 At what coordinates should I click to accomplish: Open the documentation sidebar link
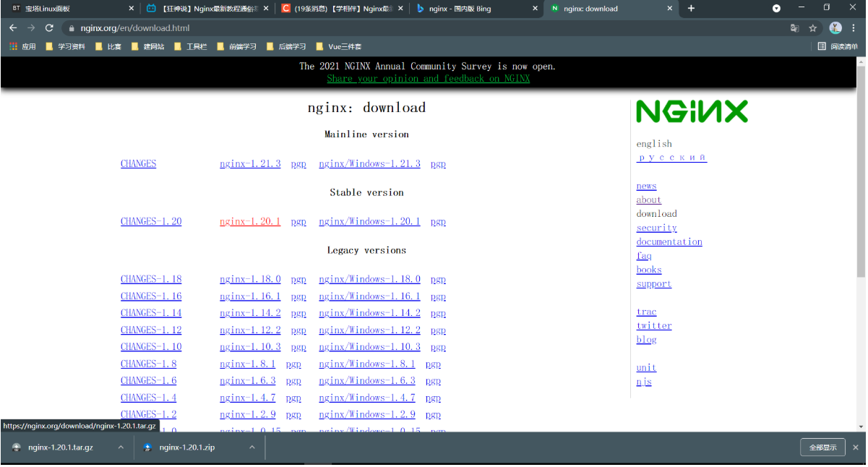click(669, 241)
